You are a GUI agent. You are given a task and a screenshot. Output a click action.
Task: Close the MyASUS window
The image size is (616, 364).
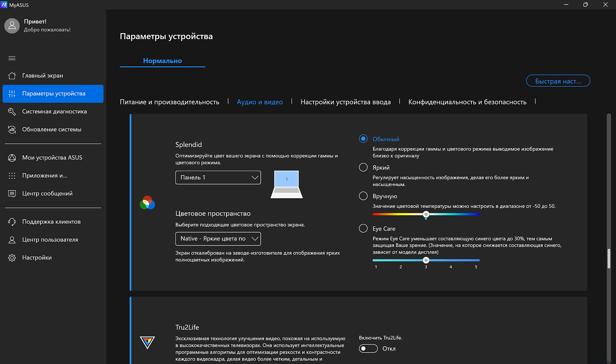605,5
